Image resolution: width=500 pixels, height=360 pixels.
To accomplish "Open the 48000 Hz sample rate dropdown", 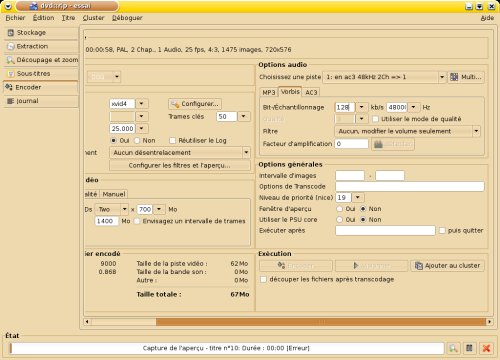I will [x=414, y=107].
